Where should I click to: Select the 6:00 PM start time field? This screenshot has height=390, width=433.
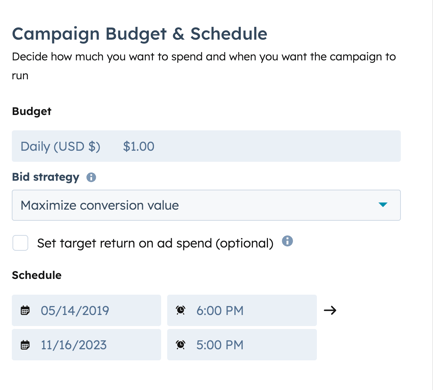[x=242, y=310]
